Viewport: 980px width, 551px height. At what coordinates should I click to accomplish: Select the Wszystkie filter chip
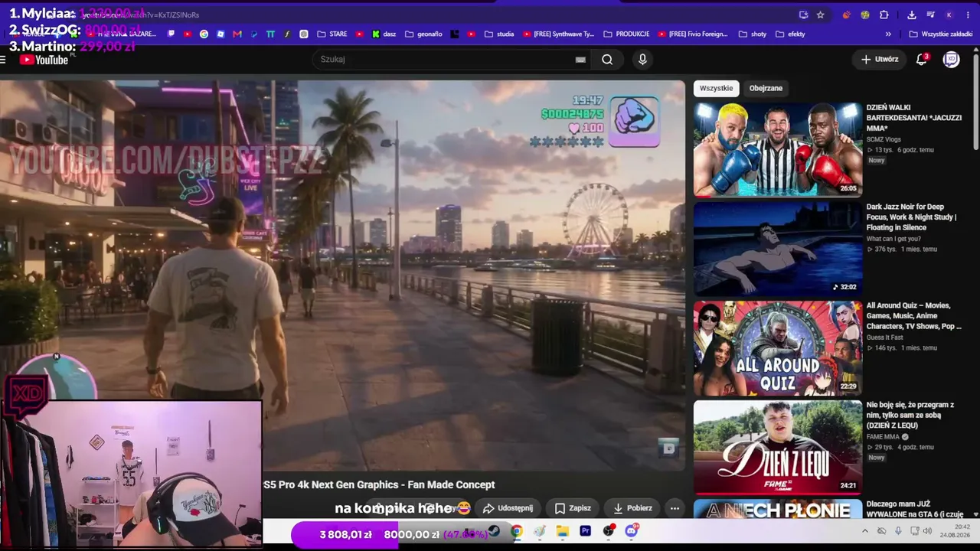pyautogui.click(x=716, y=88)
